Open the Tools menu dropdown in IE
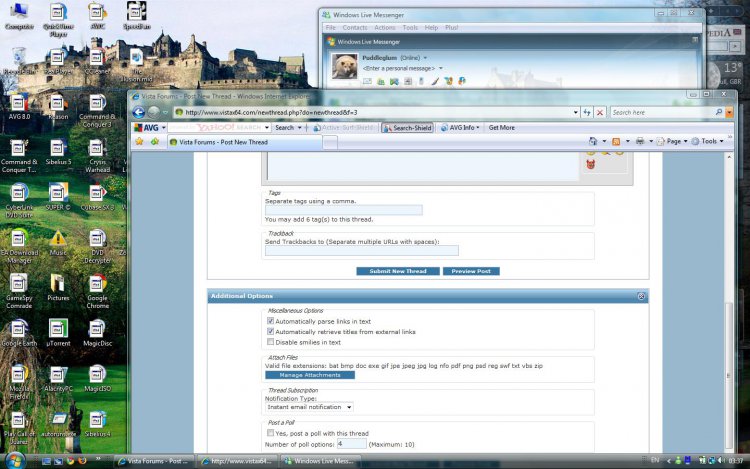 pyautogui.click(x=707, y=141)
